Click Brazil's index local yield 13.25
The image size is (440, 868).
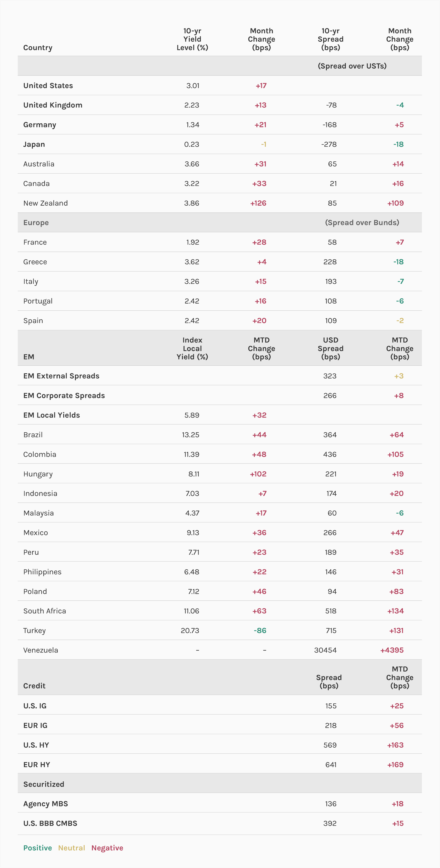coord(190,435)
